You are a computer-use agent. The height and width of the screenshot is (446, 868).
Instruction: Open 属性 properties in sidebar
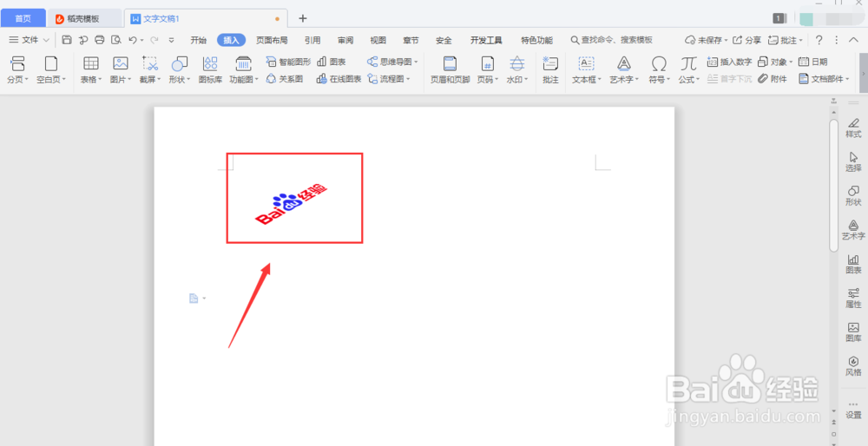pyautogui.click(x=853, y=298)
